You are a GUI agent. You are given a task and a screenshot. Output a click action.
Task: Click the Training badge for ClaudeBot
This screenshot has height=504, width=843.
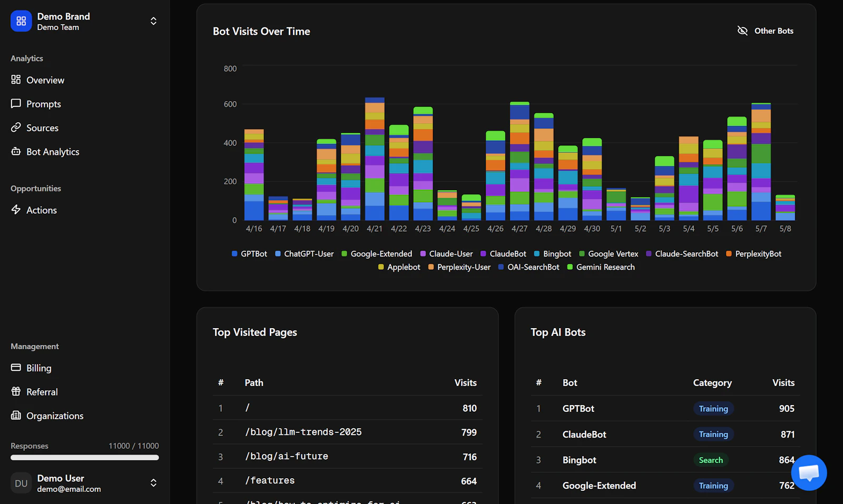pyautogui.click(x=713, y=434)
